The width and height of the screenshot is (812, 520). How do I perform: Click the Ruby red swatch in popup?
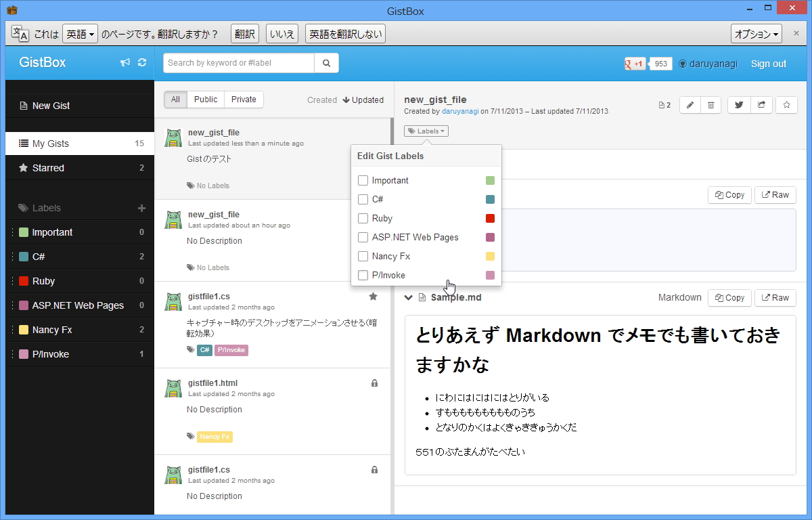491,219
